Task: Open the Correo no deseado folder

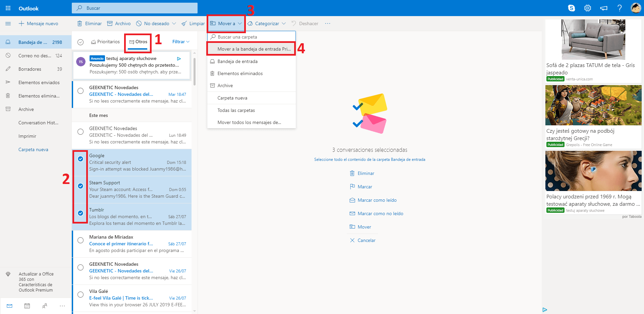Action: tap(36, 56)
